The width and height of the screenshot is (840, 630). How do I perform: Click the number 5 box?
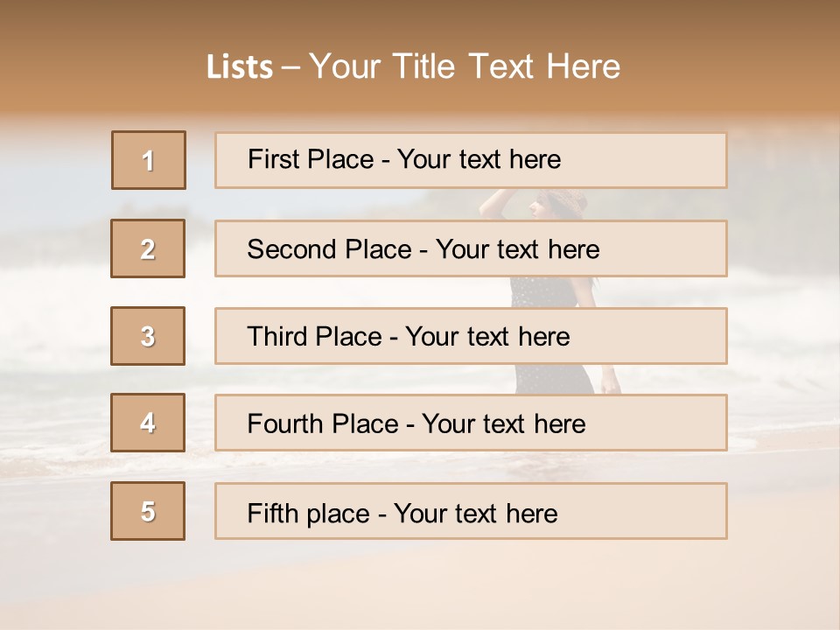(x=148, y=511)
